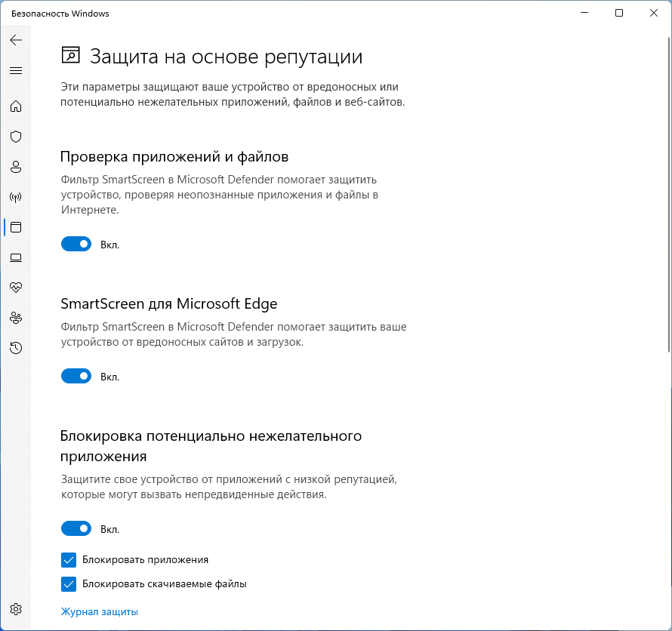Open the hamburger navigation menu
Image resolution: width=672 pixels, height=631 pixels.
(16, 71)
